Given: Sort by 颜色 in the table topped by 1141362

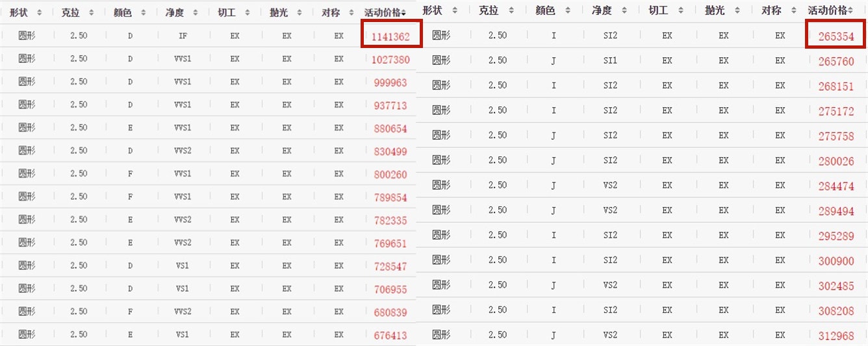Looking at the screenshot, I should click(143, 13).
